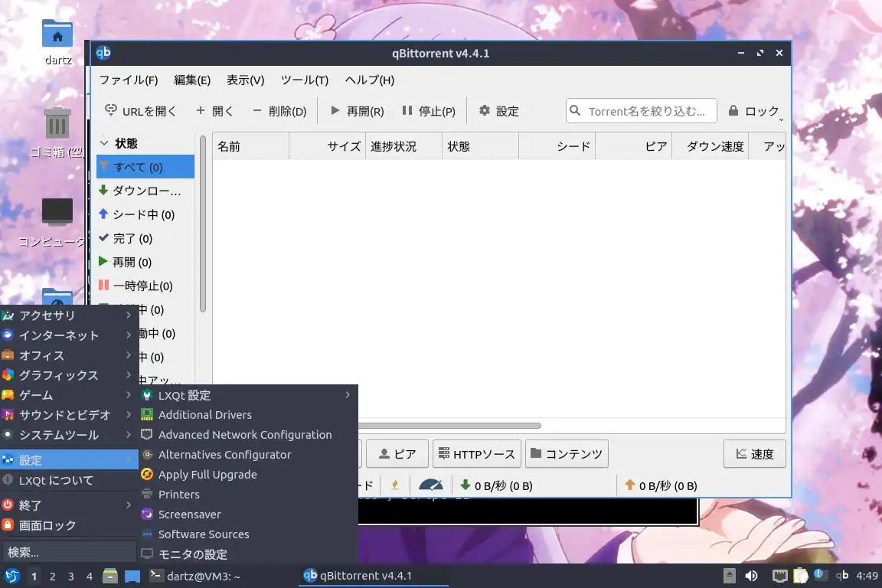Open the モニタの設定 entry
This screenshot has height=588, width=882.
[248, 554]
